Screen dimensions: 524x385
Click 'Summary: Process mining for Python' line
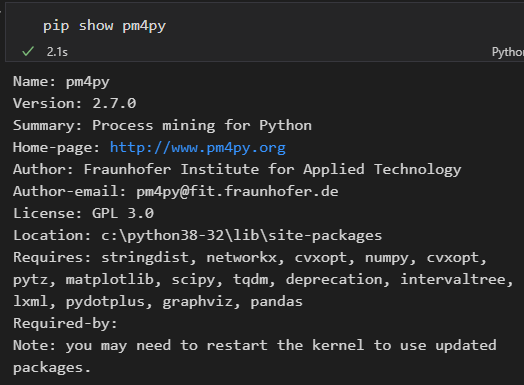[x=162, y=126]
